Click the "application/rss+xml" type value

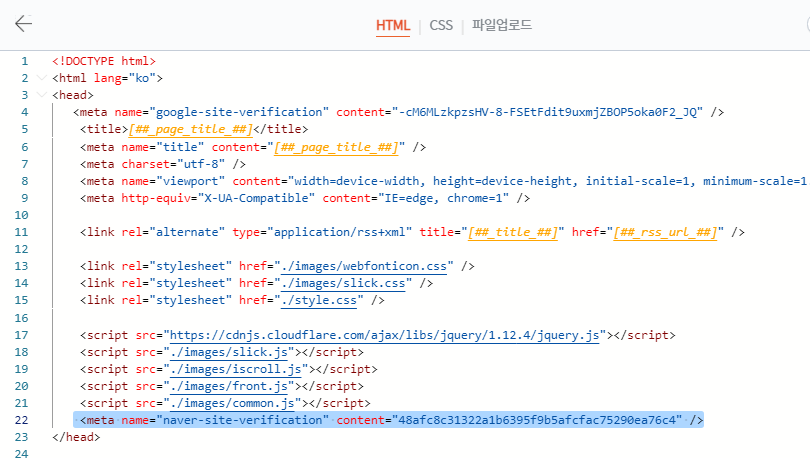click(x=339, y=232)
